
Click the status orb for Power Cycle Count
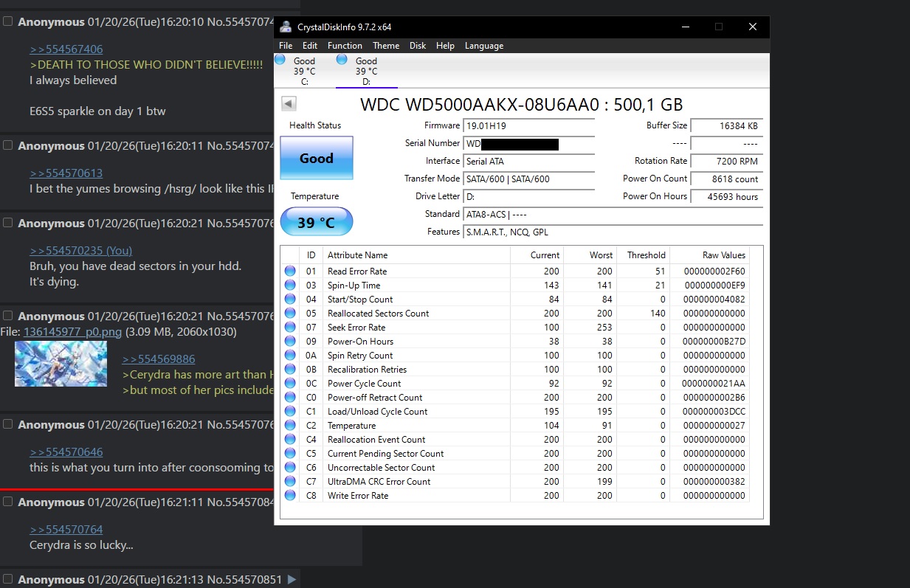290,384
